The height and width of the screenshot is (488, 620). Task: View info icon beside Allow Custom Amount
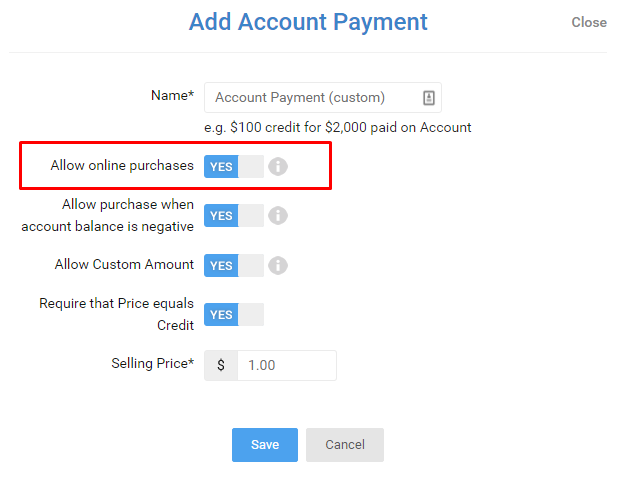(x=278, y=265)
